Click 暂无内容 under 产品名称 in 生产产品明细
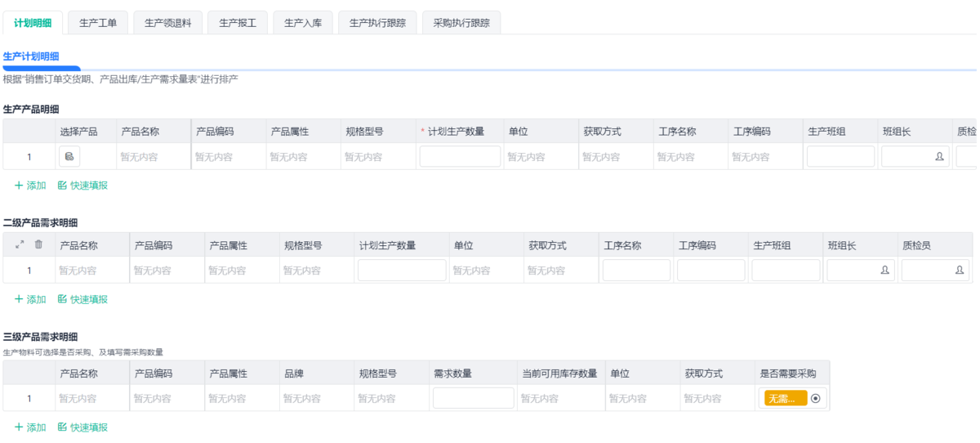The width and height of the screenshot is (980, 443). pos(139,157)
